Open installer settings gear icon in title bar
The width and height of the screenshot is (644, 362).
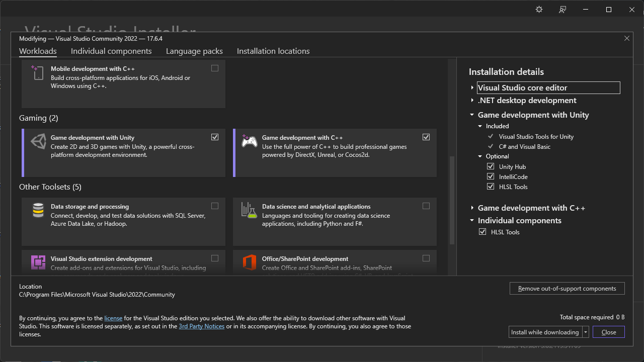[x=539, y=10]
